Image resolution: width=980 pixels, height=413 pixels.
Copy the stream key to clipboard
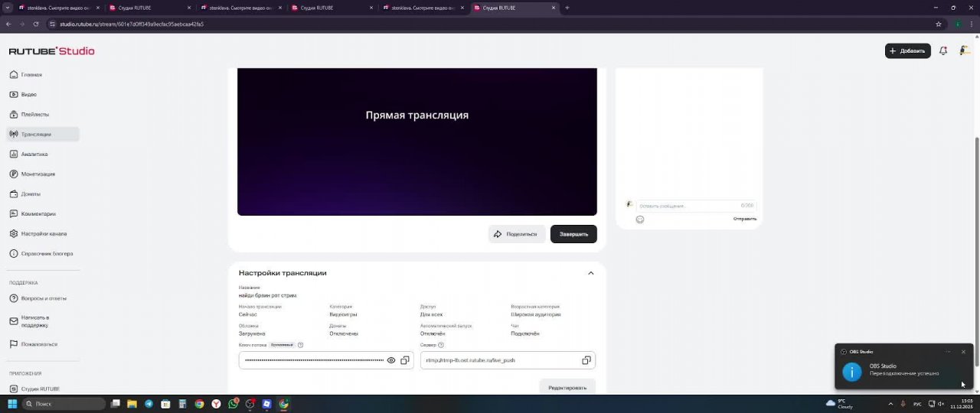[x=405, y=360]
